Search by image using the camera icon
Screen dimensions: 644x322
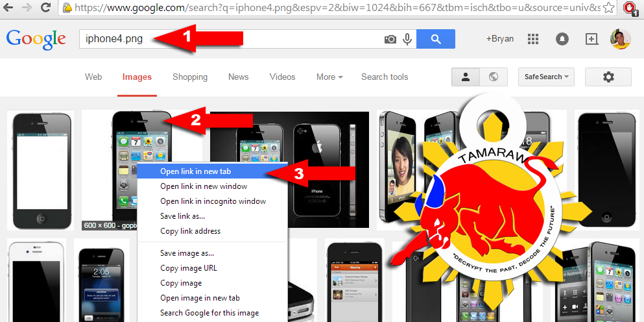(x=390, y=39)
